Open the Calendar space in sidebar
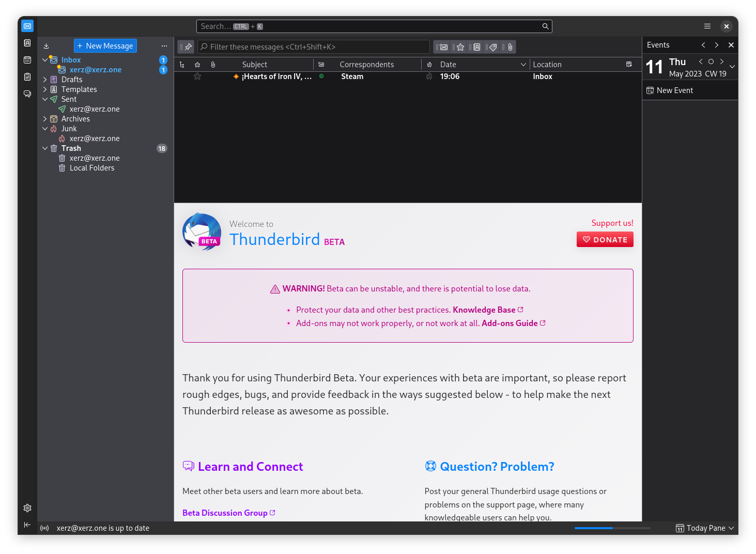 (x=27, y=60)
